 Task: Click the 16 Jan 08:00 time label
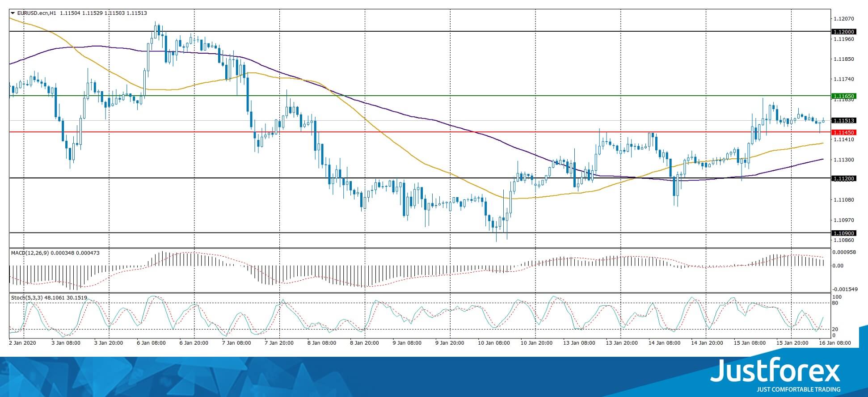pos(835,343)
